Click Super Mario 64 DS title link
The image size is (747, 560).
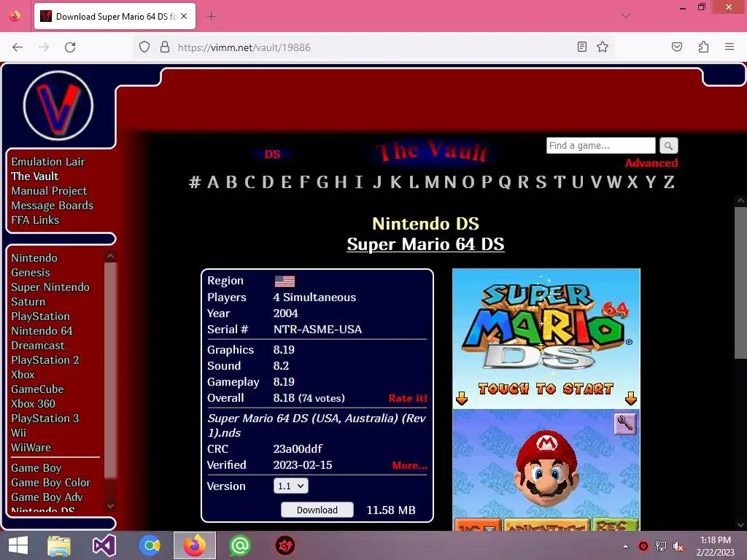tap(425, 244)
